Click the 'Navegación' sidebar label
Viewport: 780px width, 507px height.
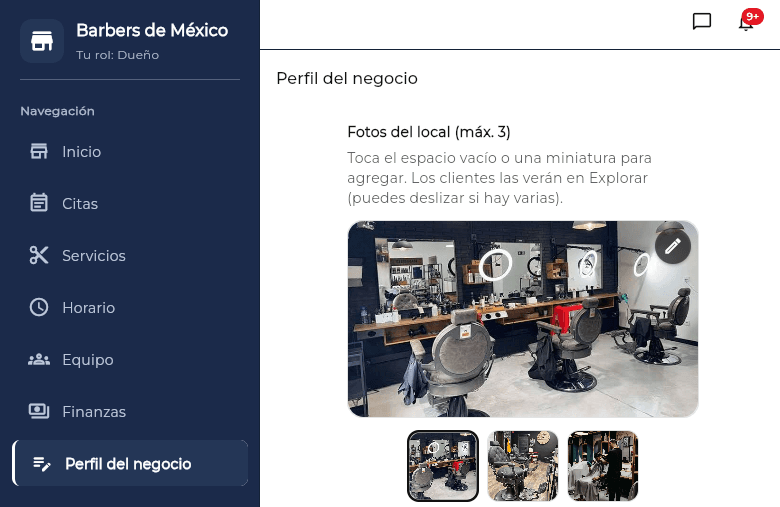pyautogui.click(x=57, y=111)
